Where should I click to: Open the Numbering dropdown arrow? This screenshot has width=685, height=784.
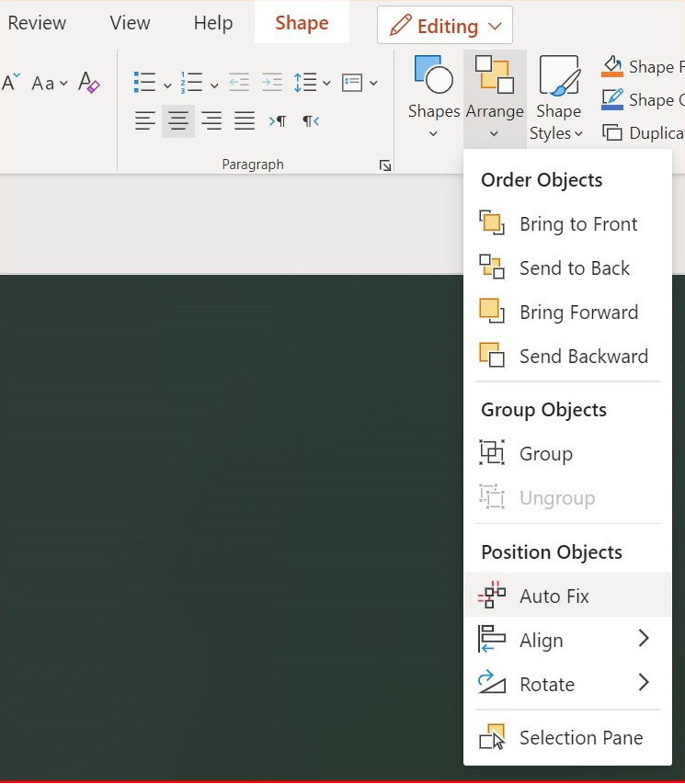(x=214, y=85)
